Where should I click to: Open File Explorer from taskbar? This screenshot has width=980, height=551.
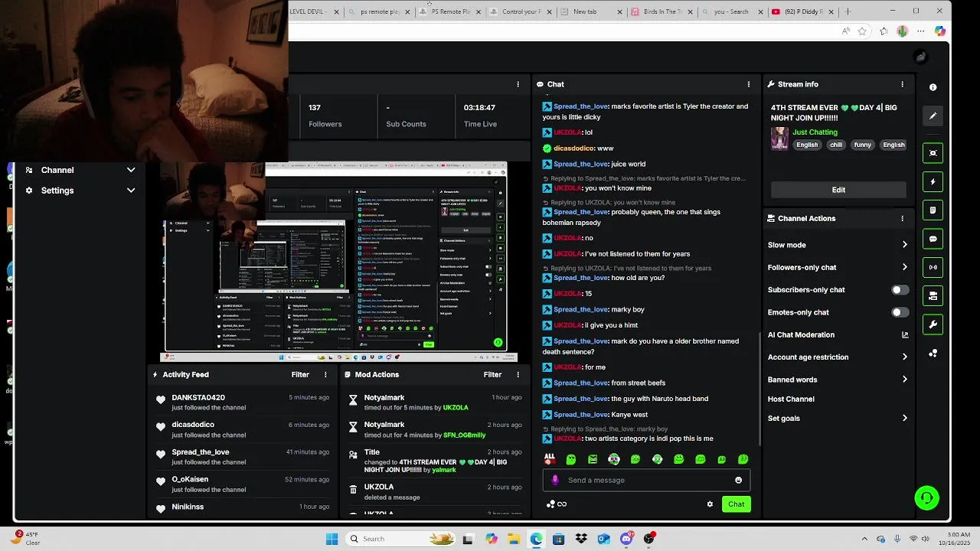pos(514,539)
